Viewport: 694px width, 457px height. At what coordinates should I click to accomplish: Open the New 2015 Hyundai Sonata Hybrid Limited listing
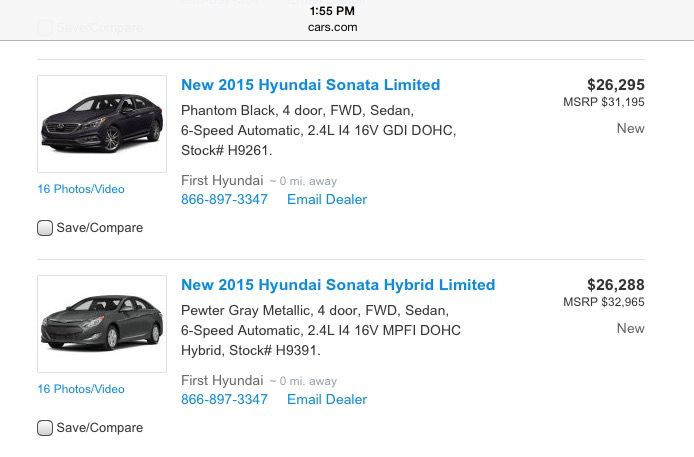tap(338, 285)
